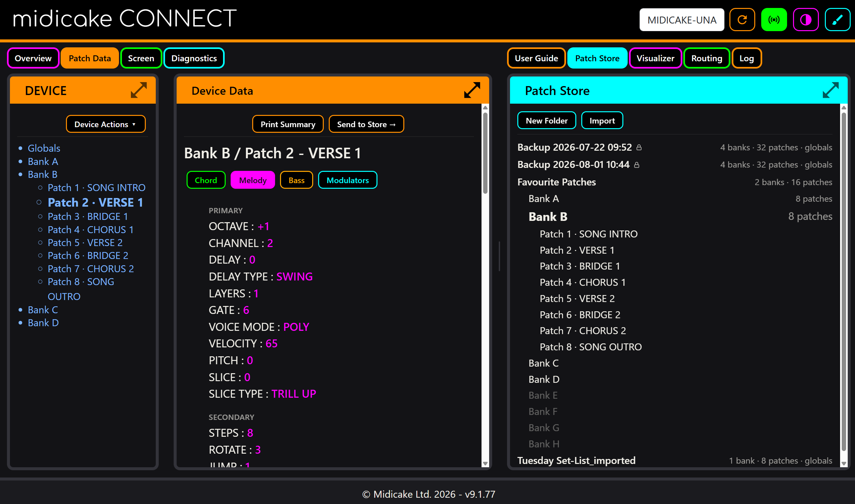This screenshot has width=855, height=504.
Task: Click the orange refresh icon button
Action: coord(742,20)
